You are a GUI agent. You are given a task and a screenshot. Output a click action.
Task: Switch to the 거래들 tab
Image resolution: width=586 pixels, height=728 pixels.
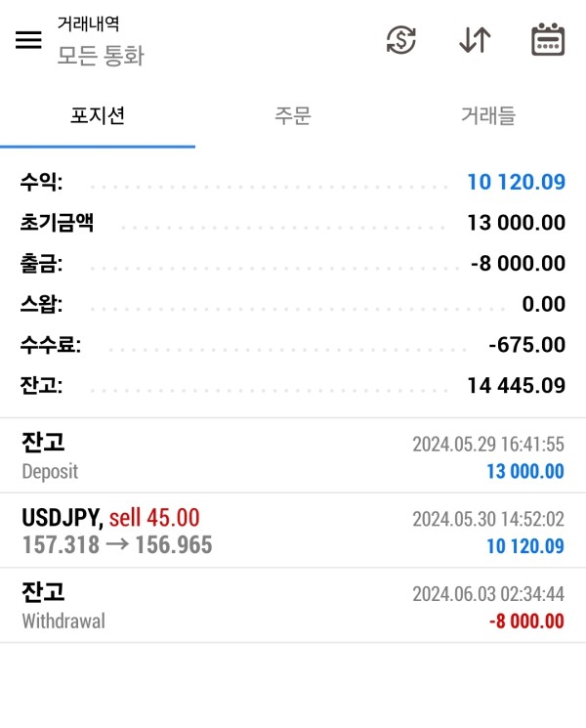point(487,116)
